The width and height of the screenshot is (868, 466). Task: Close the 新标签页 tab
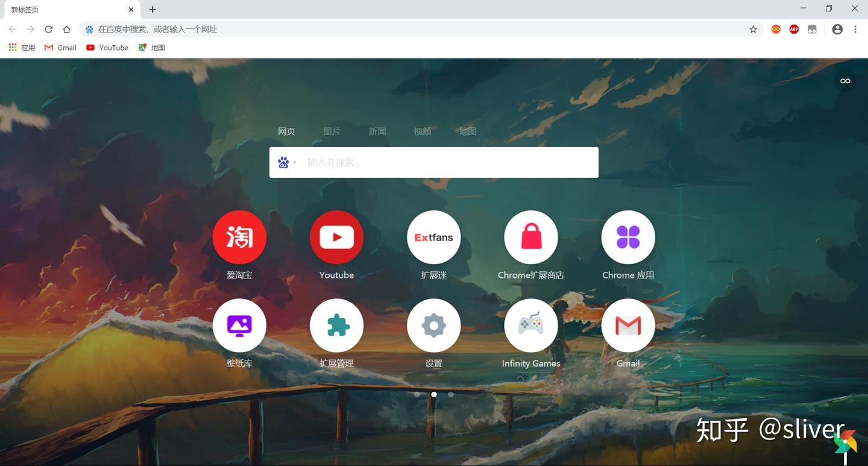131,9
